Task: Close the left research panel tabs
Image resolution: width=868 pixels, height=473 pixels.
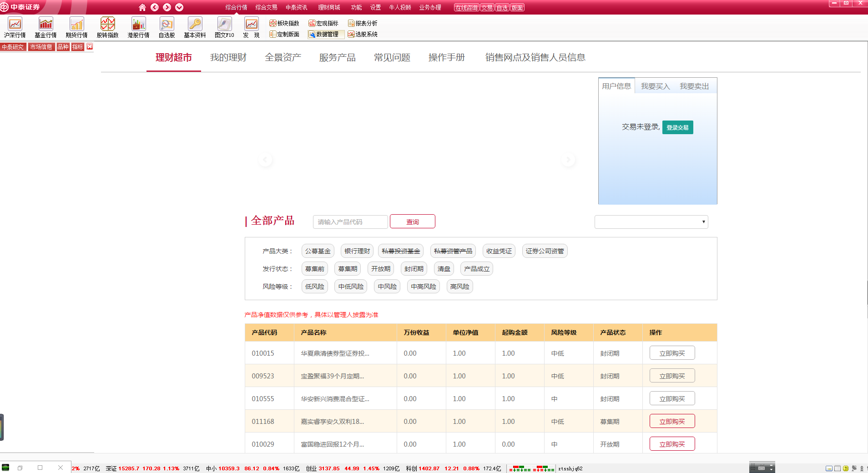Action: (x=90, y=46)
